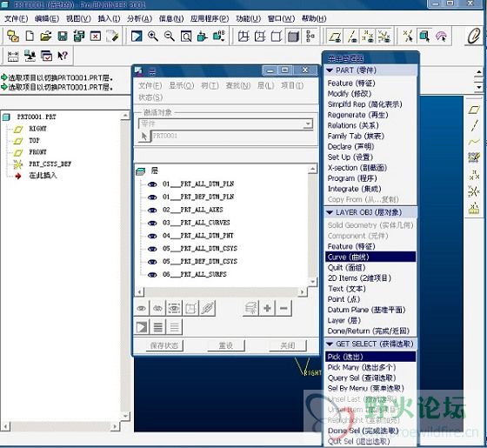The image size is (487, 448).
Task: Click the minus button to remove item
Action: 284,308
